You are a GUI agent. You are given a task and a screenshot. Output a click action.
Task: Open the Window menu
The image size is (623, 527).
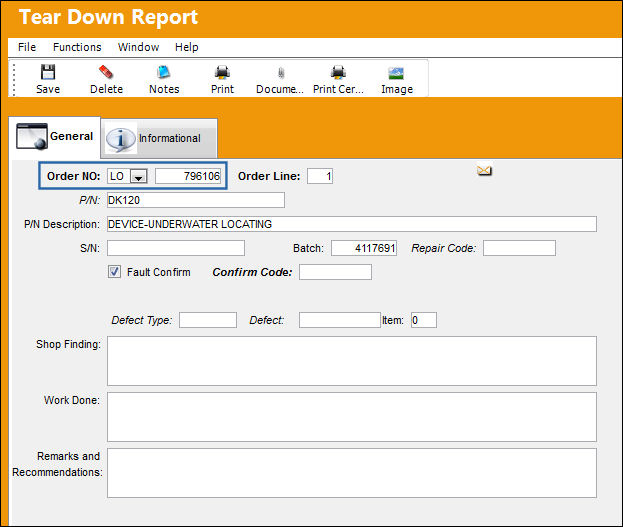[x=138, y=47]
